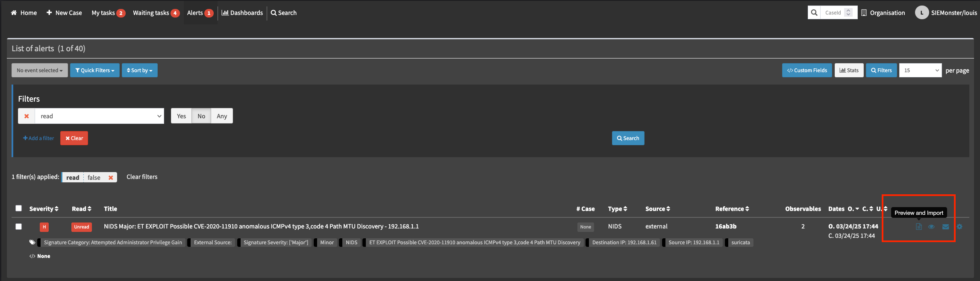Viewport: 980px width, 281px height.
Task: Remove the read filter with the red X chip icon
Action: coord(111,178)
